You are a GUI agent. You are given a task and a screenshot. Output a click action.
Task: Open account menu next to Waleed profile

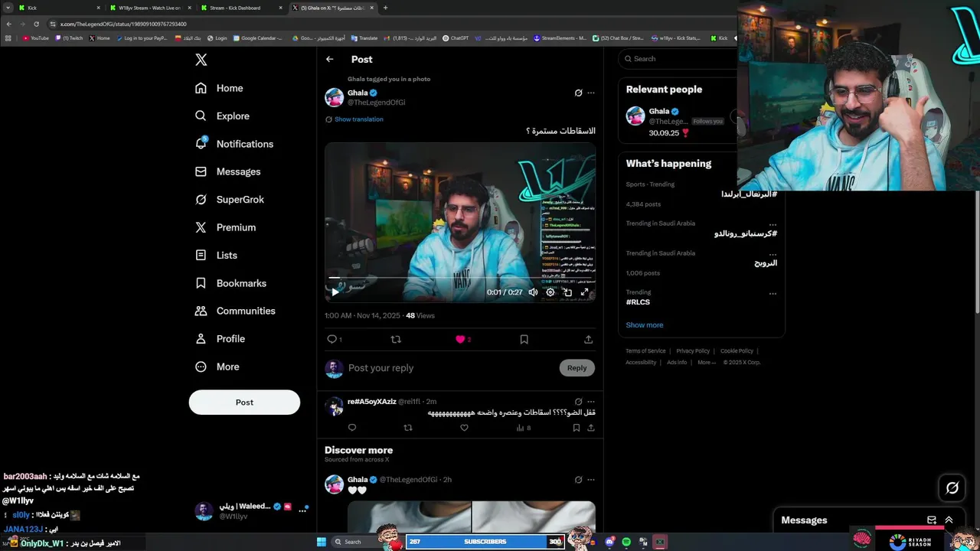point(302,511)
